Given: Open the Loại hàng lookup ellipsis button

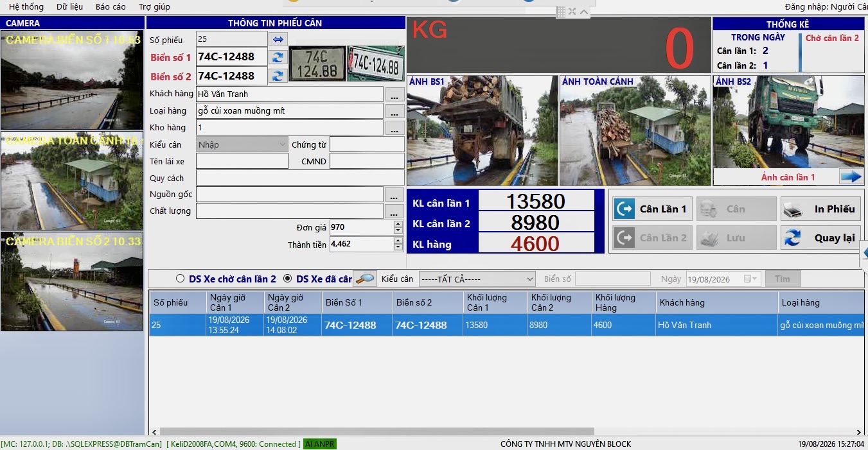Looking at the screenshot, I should point(394,111).
